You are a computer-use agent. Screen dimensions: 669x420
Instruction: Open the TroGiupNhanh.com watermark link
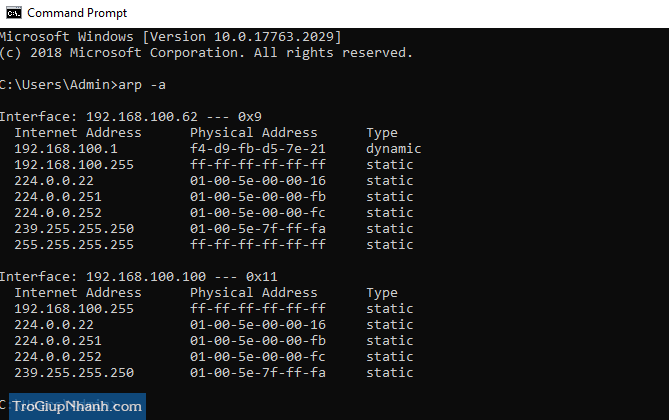pos(77,406)
